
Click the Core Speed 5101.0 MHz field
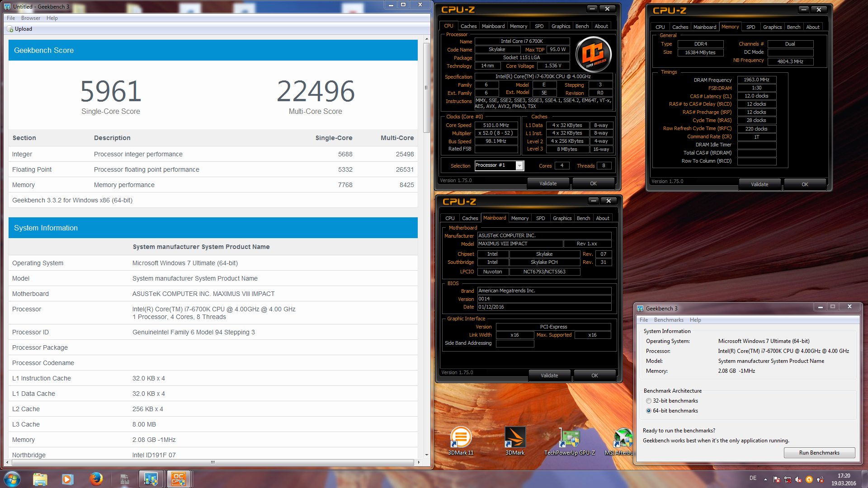496,125
